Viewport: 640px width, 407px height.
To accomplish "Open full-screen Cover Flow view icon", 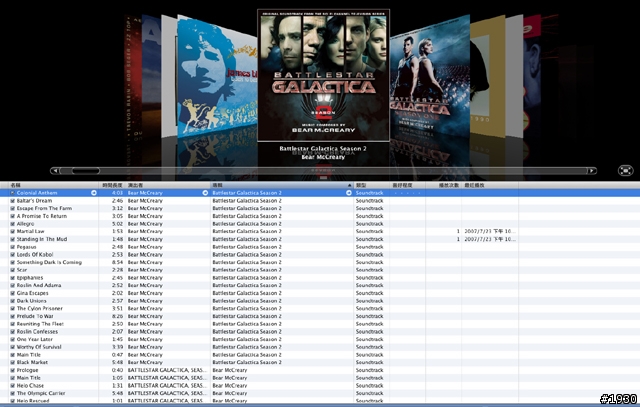I will point(625,170).
